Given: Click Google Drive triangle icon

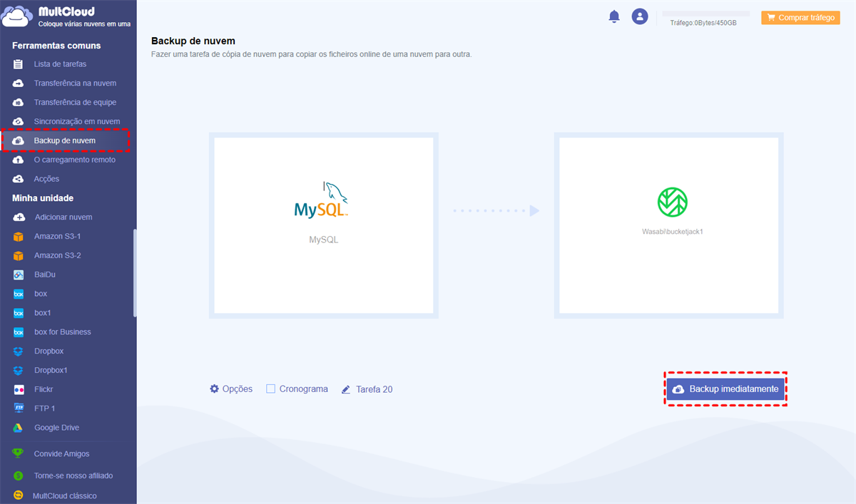Looking at the screenshot, I should pyautogui.click(x=19, y=428).
